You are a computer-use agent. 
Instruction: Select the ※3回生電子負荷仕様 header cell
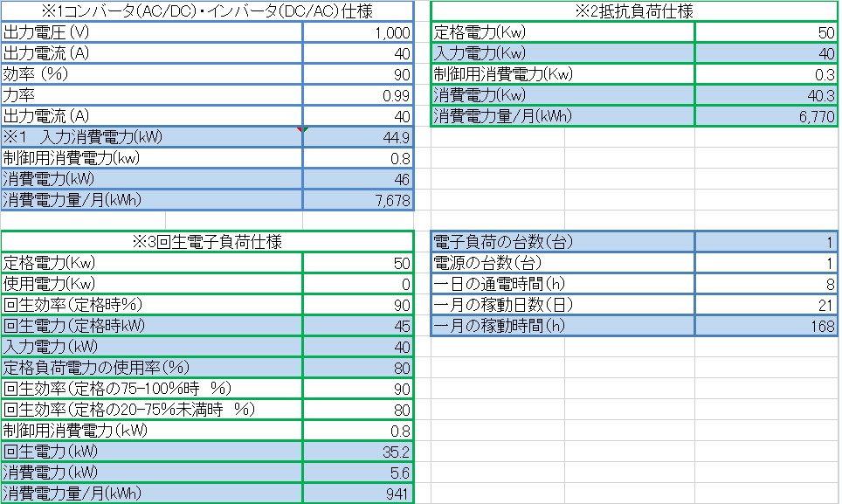[206, 242]
